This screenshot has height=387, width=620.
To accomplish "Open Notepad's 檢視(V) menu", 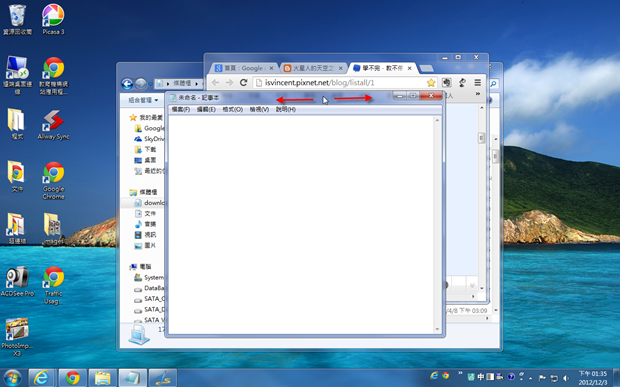I will pyautogui.click(x=259, y=109).
